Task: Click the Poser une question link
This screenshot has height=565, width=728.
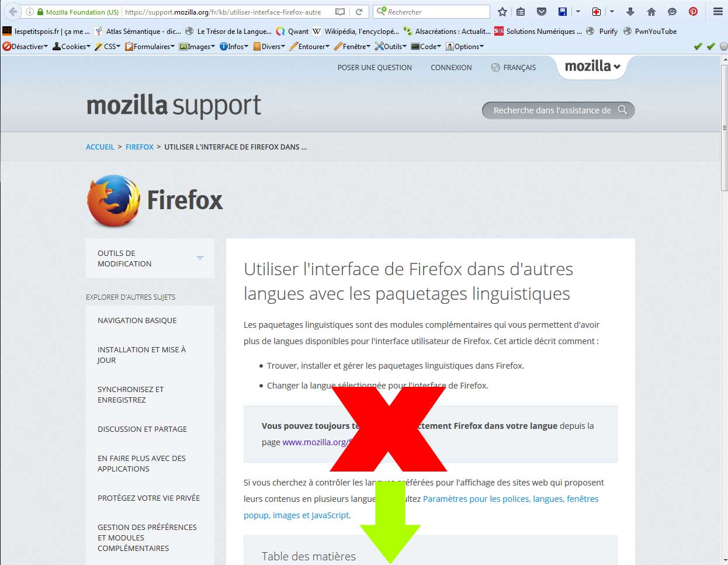Action: [375, 67]
